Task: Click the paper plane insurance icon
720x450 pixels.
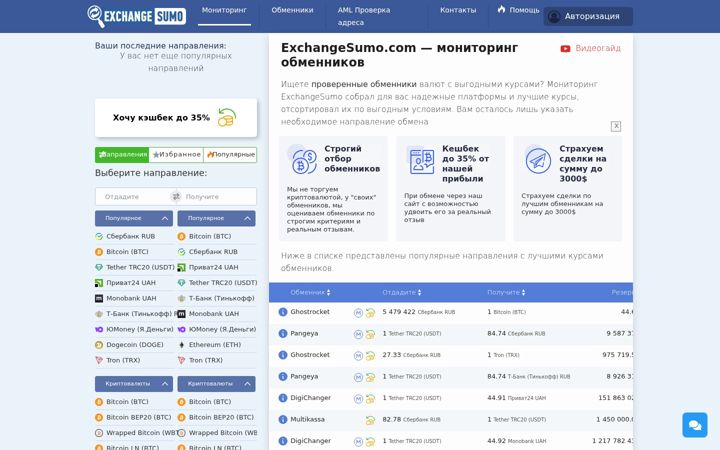Action: point(538,160)
